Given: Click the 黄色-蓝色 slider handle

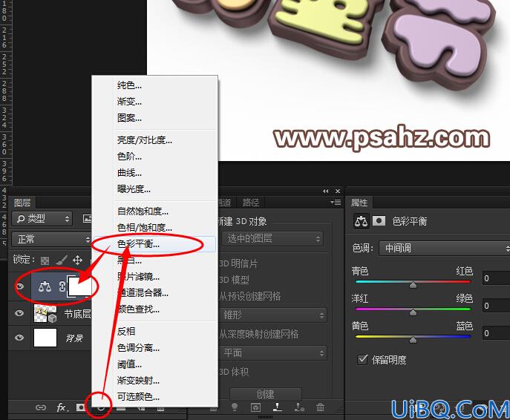Looking at the screenshot, I should pyautogui.click(x=413, y=340).
